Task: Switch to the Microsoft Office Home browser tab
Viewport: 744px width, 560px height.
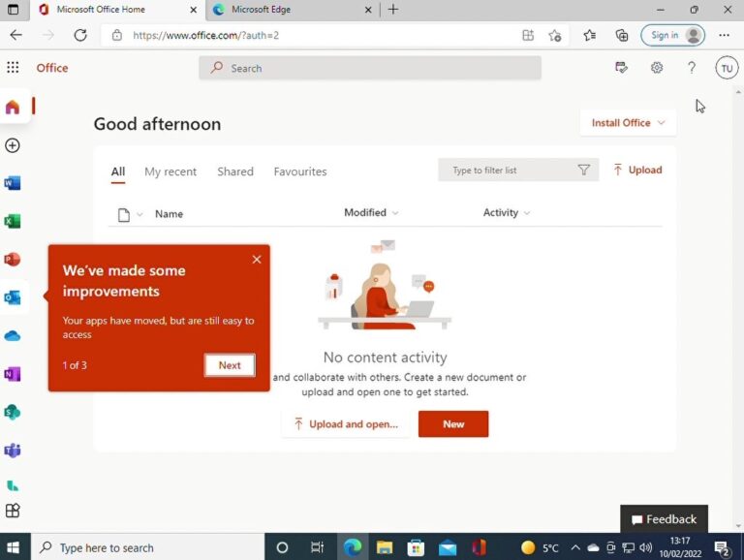Action: click(117, 10)
